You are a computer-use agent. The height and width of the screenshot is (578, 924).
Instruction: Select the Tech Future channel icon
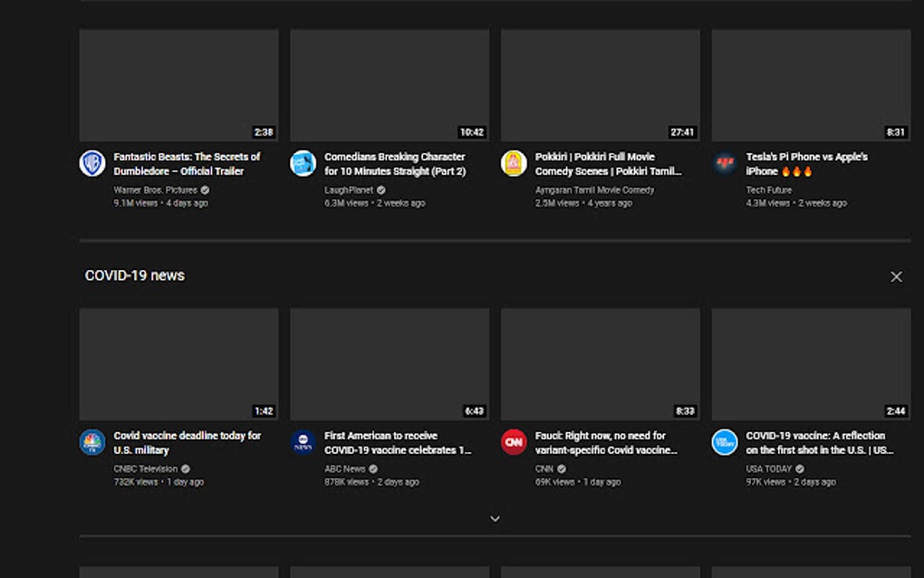(x=723, y=164)
